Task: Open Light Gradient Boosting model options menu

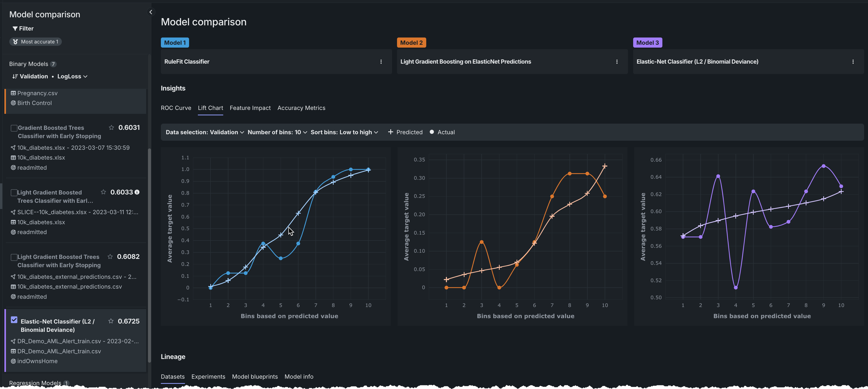Action: 617,62
